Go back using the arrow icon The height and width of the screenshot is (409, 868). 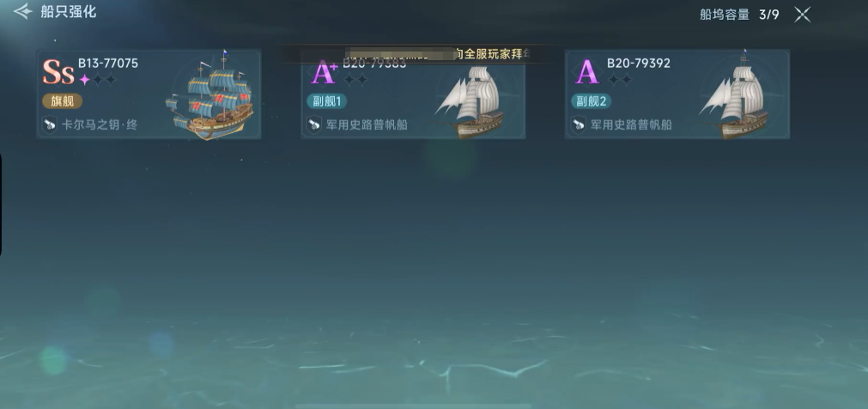click(22, 12)
